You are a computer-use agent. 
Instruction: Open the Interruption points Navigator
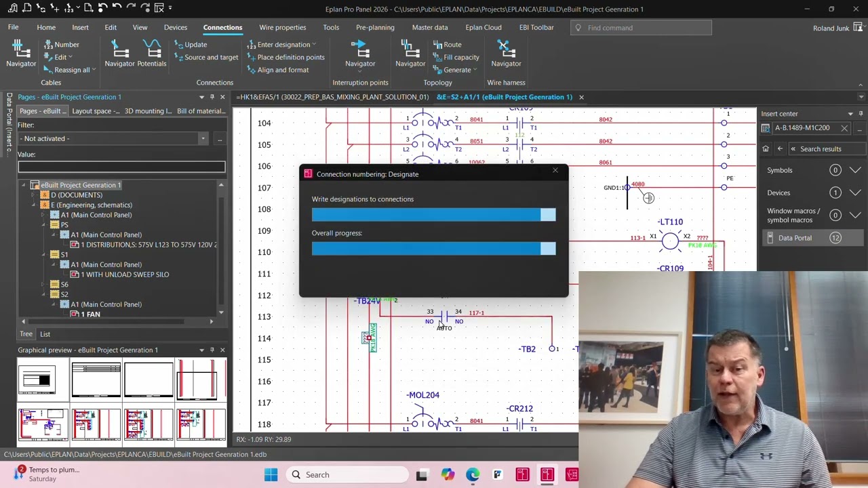tap(360, 54)
